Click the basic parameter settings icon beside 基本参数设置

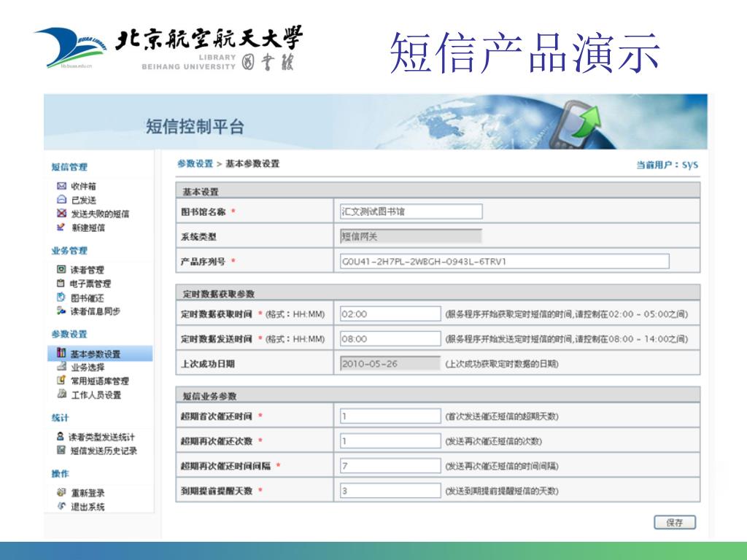coord(61,353)
